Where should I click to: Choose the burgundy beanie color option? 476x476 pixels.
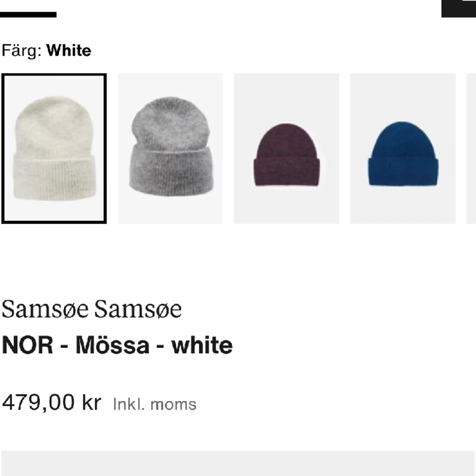(x=286, y=147)
